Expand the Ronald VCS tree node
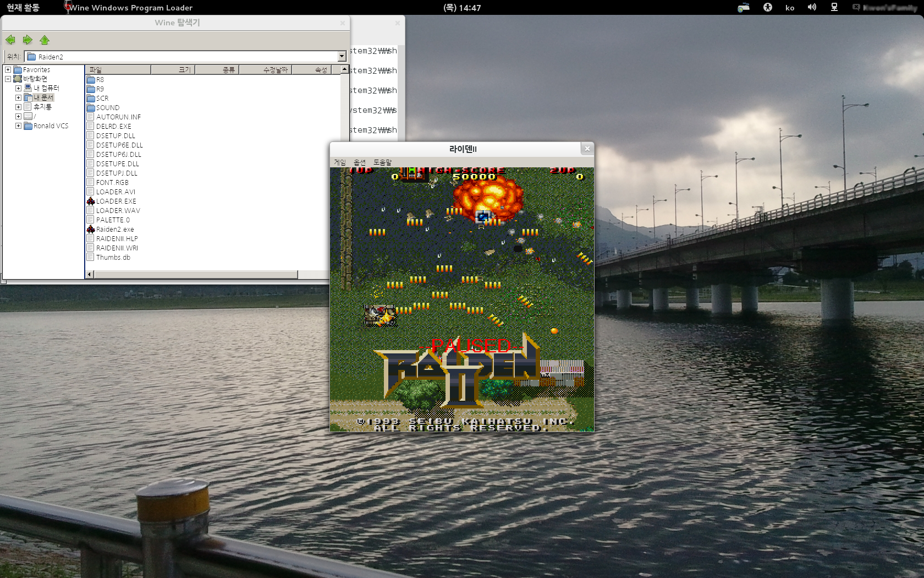 [18, 126]
